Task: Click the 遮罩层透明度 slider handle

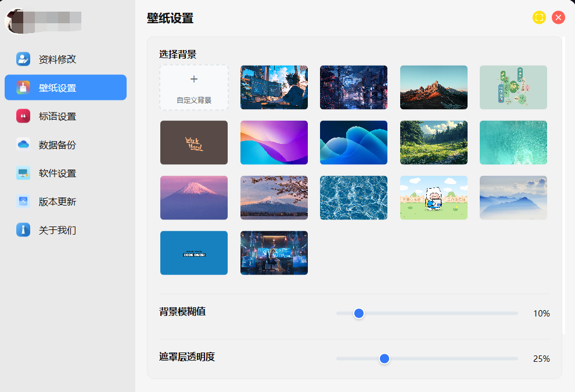Action: coord(384,358)
